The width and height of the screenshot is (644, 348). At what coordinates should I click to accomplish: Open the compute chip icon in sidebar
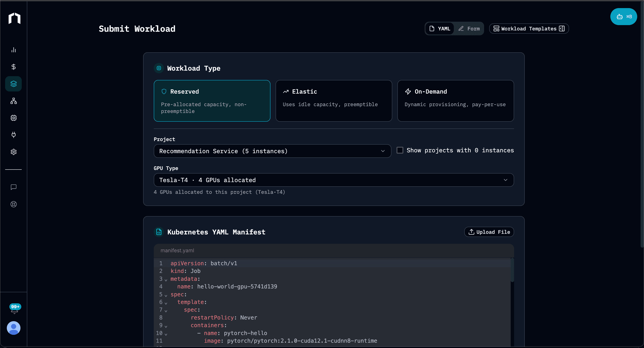(x=13, y=118)
